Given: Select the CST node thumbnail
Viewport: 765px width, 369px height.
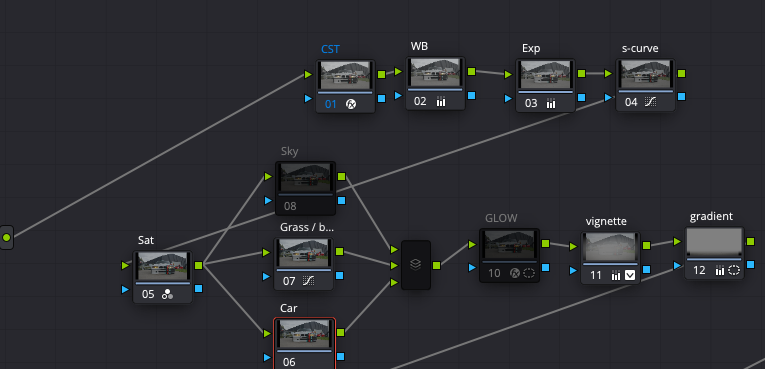Looking at the screenshot, I should 345,75.
